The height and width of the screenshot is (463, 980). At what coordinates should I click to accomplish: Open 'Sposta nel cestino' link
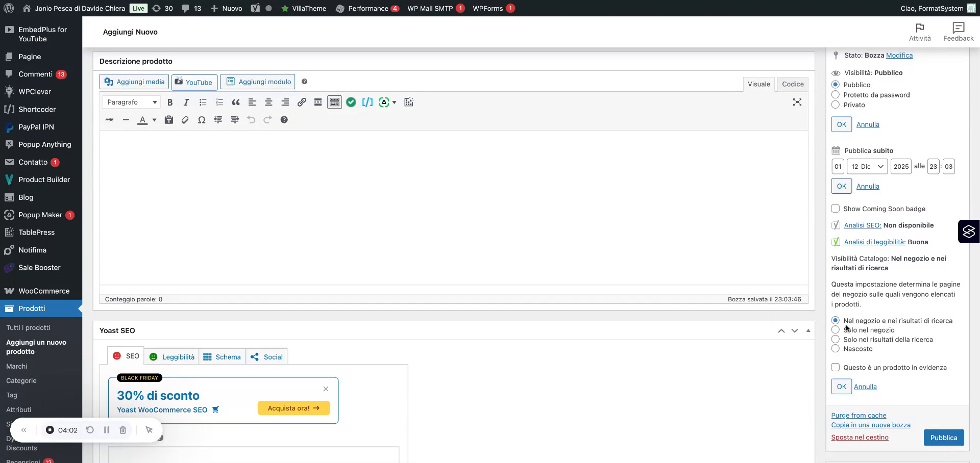click(x=860, y=437)
